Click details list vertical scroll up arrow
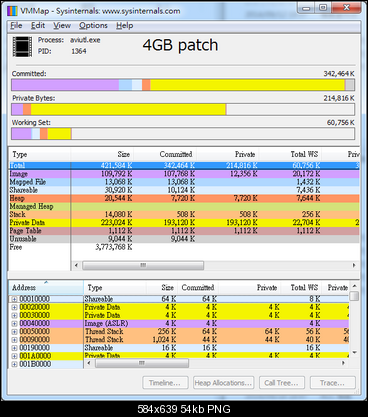The height and width of the screenshot is (417, 368). tap(354, 286)
